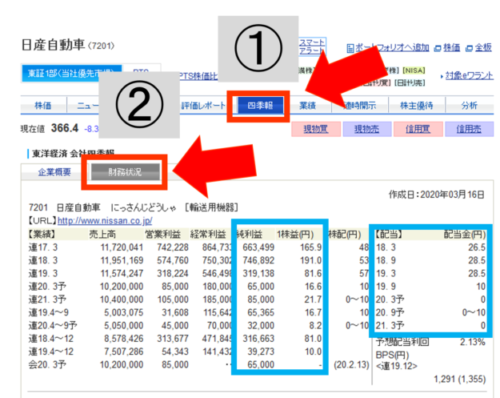Click the 現物売 button
The width and height of the screenshot is (500, 398).
pos(367,129)
